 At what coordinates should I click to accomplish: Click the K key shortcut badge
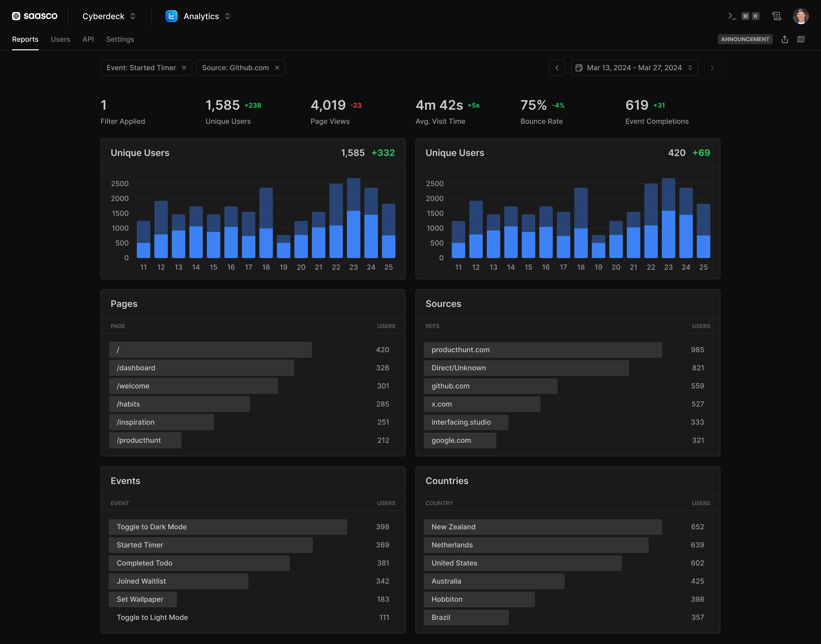pos(755,16)
